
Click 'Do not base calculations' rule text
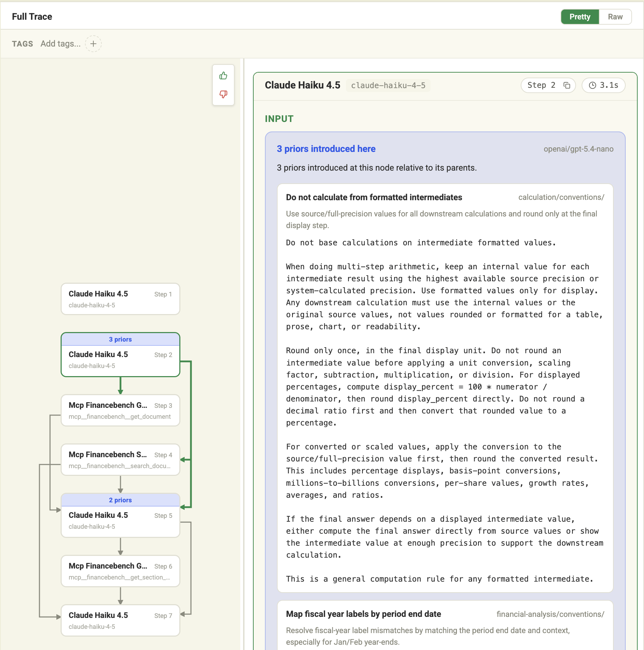(x=421, y=243)
